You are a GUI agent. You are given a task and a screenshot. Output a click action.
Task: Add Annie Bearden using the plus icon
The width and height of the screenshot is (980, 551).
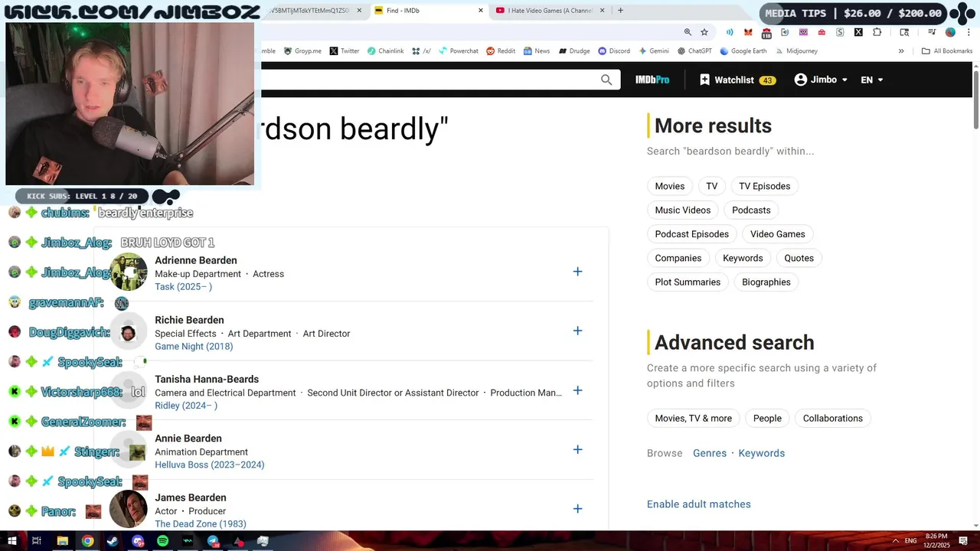(577, 449)
